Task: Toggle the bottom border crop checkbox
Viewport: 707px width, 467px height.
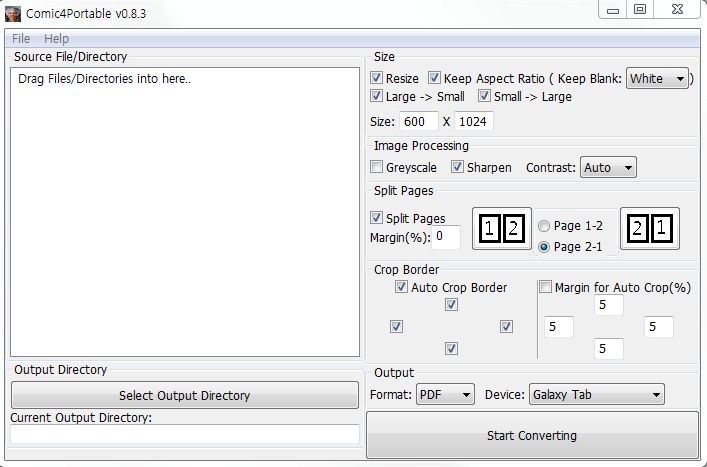Action: 451,348
